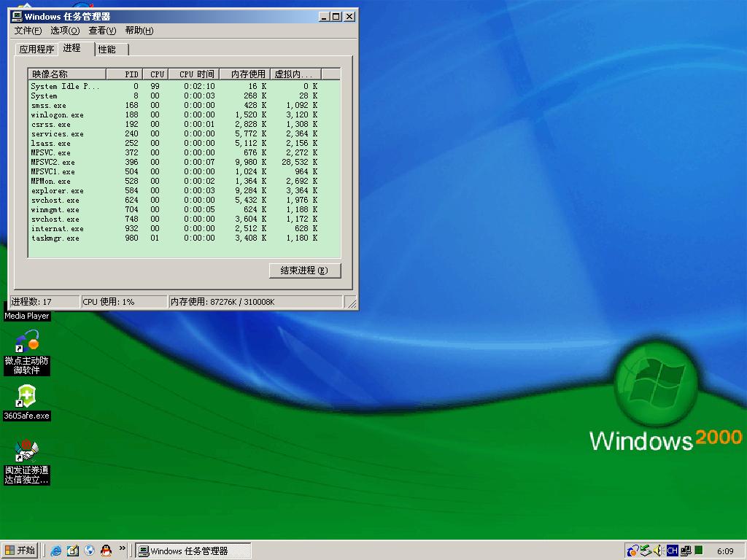Open the 查看(V) menu
Image resolution: width=747 pixels, height=560 pixels.
[x=102, y=31]
